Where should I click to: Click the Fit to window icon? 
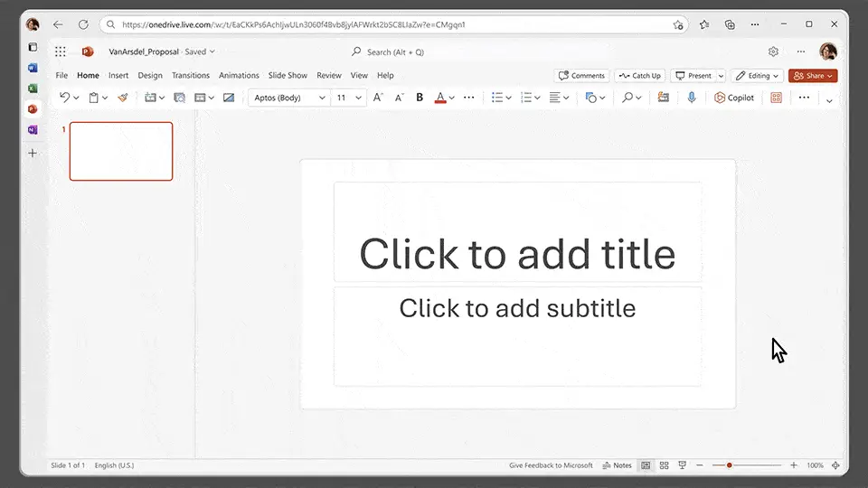pyautogui.click(x=835, y=465)
